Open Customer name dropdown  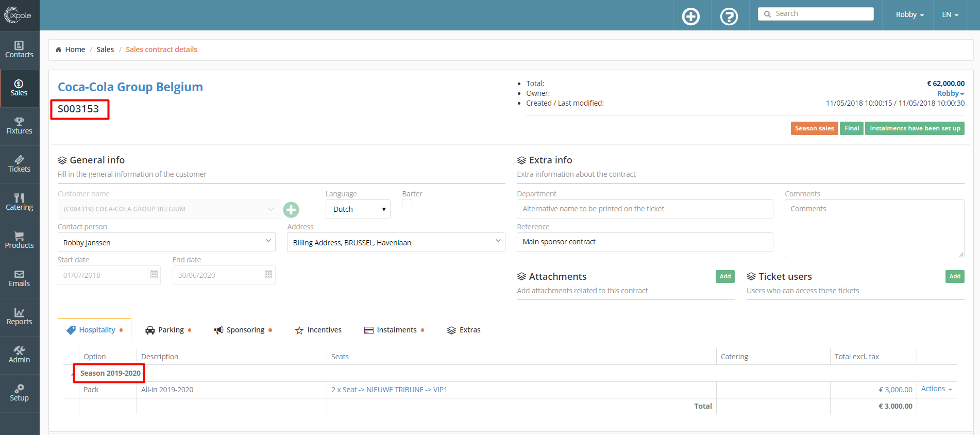coord(170,209)
